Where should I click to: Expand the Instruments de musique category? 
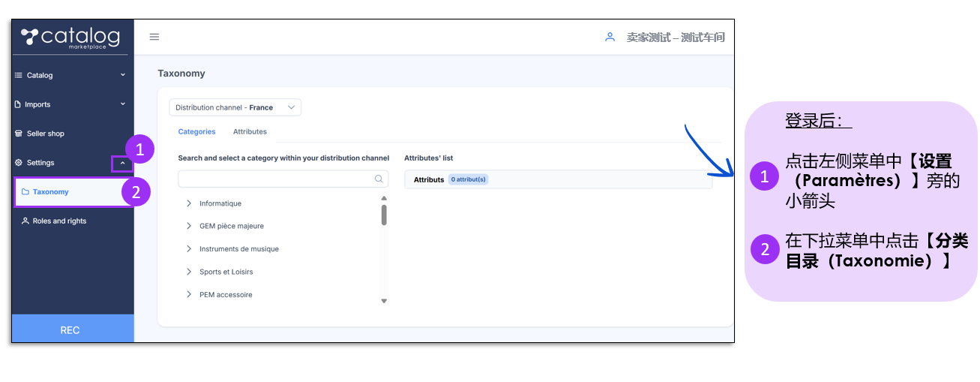189,249
